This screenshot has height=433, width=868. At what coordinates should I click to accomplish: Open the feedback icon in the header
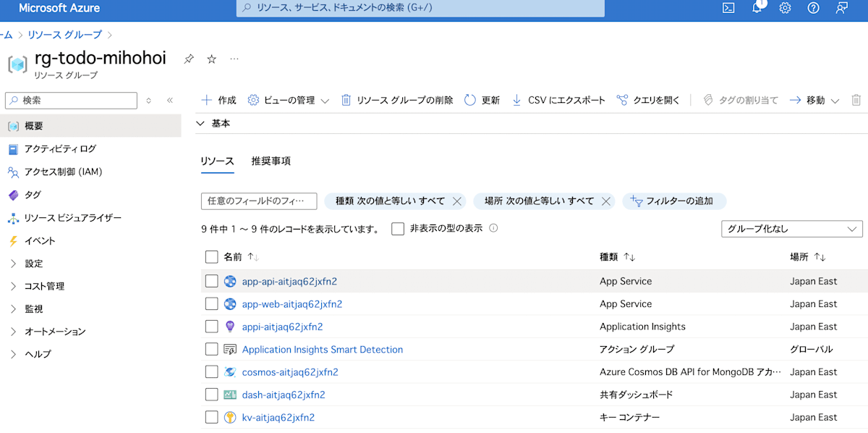(x=841, y=8)
